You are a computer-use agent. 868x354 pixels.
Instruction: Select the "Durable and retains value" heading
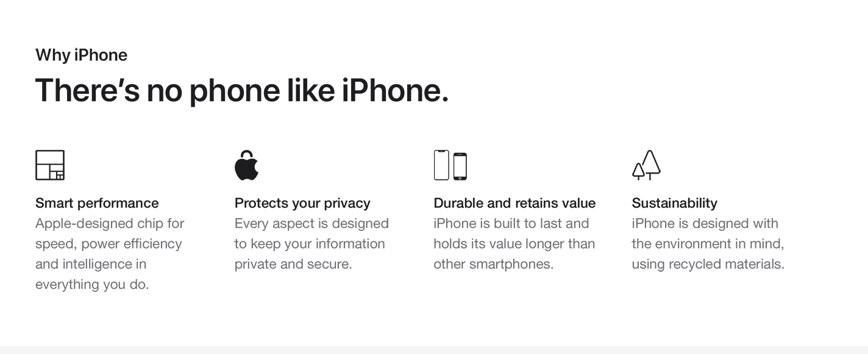point(514,203)
